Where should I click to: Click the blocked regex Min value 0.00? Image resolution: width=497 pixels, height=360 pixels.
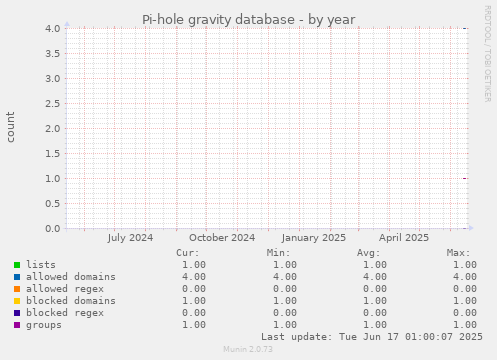point(285,313)
